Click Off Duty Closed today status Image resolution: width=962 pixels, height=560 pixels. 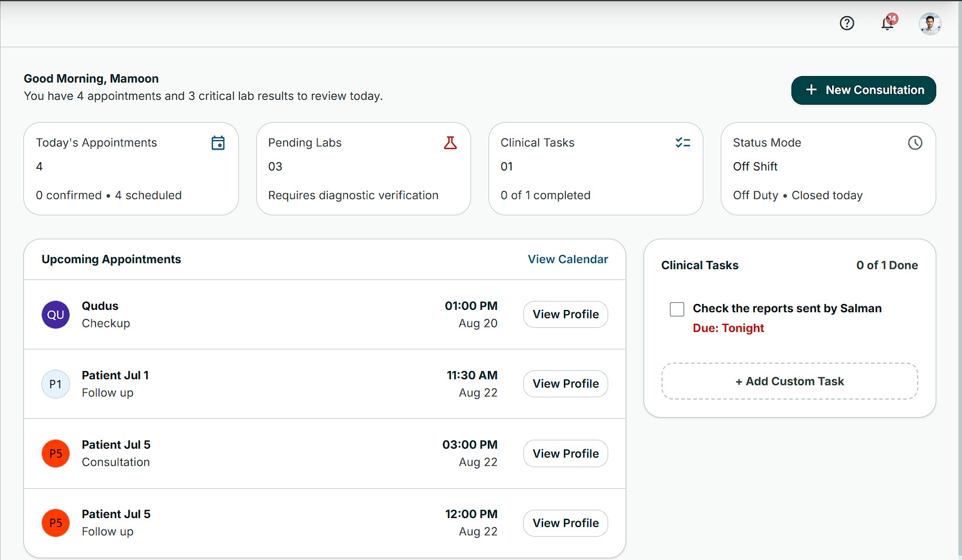(x=798, y=195)
